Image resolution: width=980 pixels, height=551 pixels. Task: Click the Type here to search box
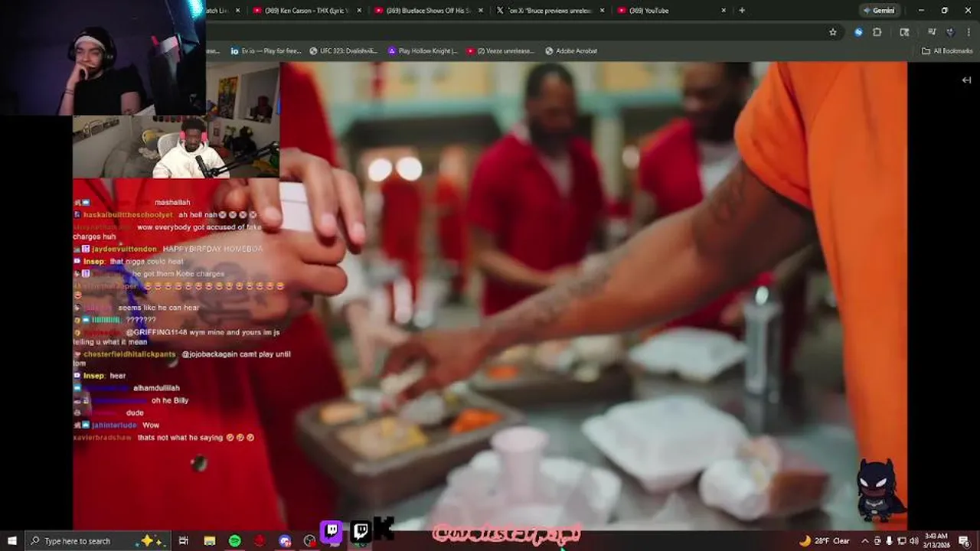[96, 541]
